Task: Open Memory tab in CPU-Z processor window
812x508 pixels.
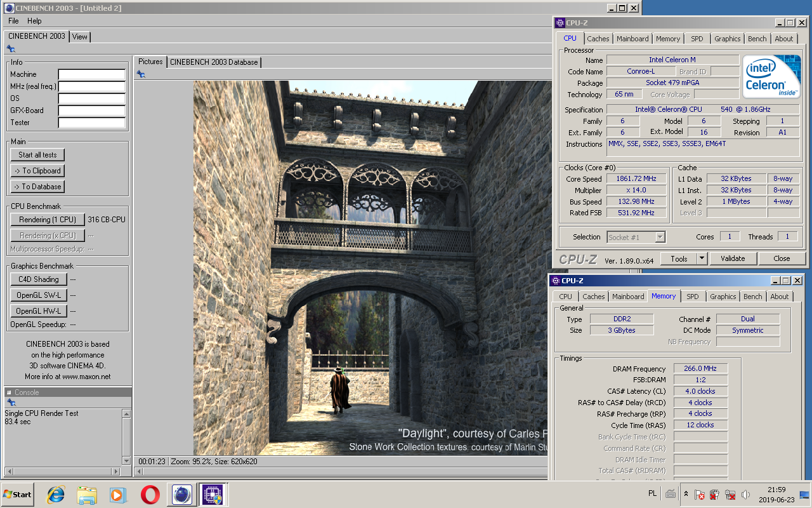Action: (x=668, y=39)
